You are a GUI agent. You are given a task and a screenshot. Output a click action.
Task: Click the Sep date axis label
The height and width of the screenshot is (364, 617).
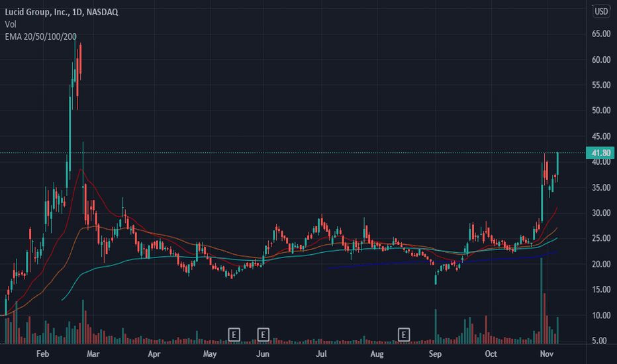pyautogui.click(x=435, y=354)
